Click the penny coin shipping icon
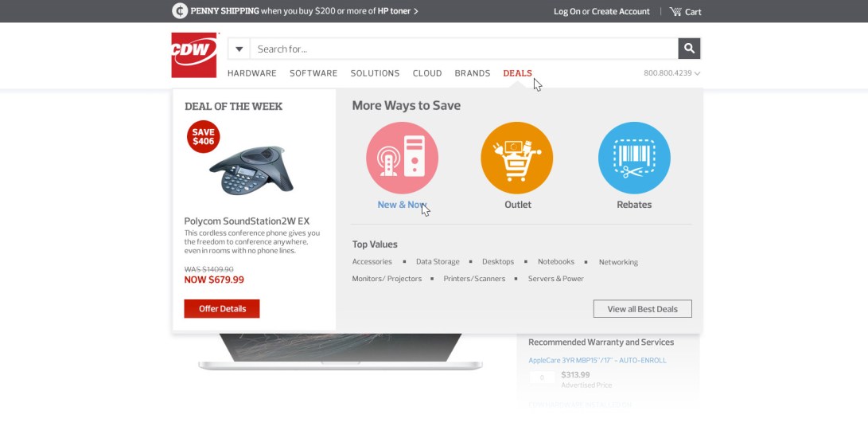Screen dimensions: 868x446 [180, 11]
